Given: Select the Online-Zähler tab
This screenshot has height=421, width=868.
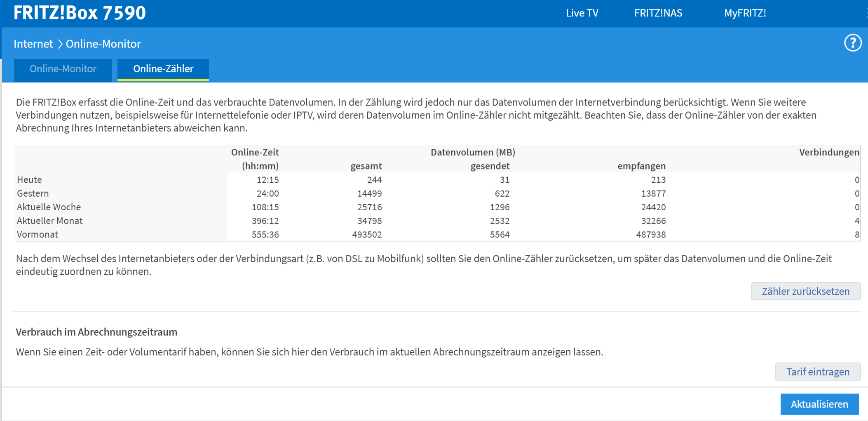Looking at the screenshot, I should (x=163, y=69).
